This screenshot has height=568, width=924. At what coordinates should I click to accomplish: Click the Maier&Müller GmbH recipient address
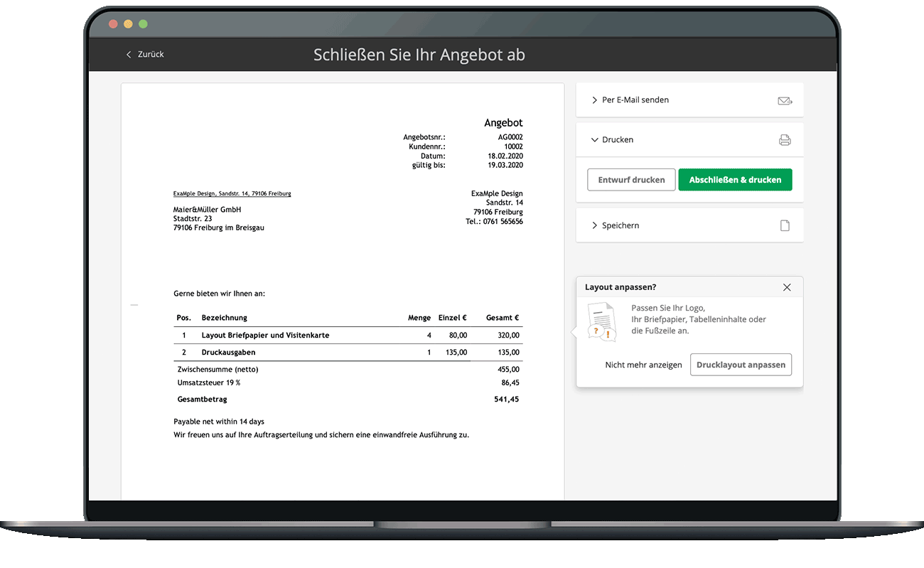207,210
